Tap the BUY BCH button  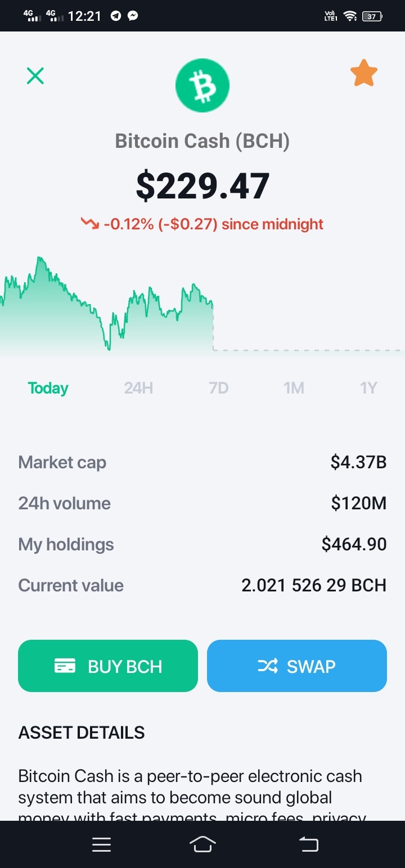[108, 666]
